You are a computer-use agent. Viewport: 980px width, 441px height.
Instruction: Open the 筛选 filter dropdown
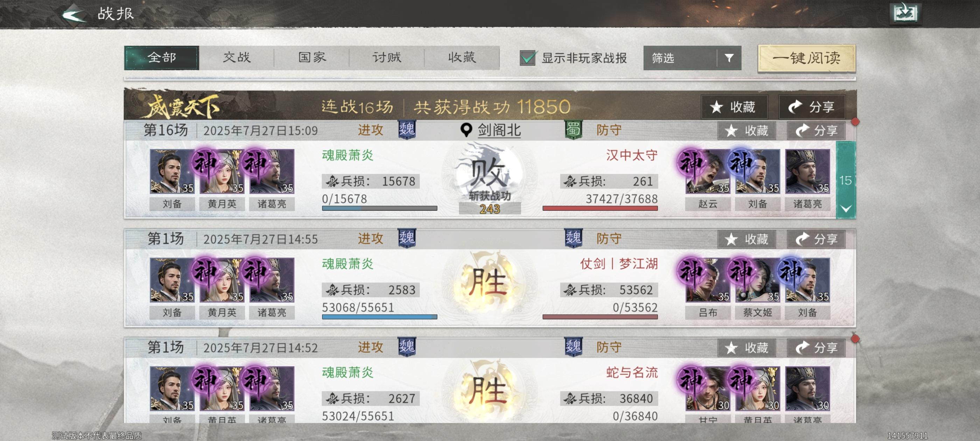click(x=692, y=58)
